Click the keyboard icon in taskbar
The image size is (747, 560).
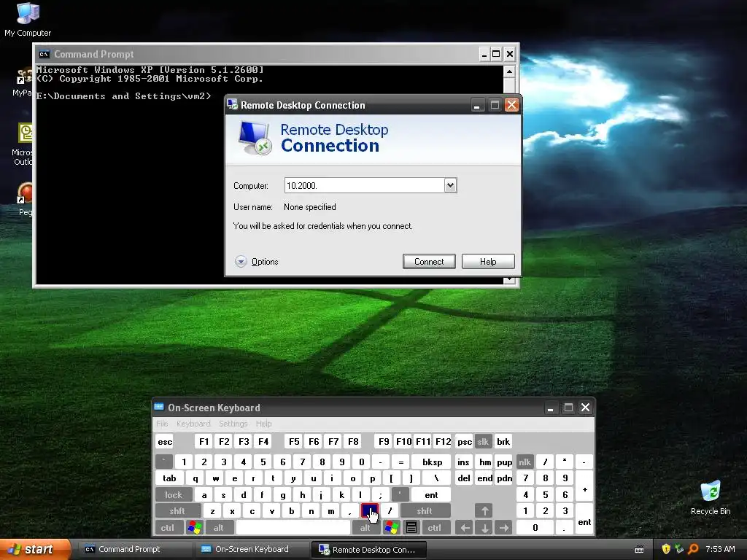click(x=639, y=550)
